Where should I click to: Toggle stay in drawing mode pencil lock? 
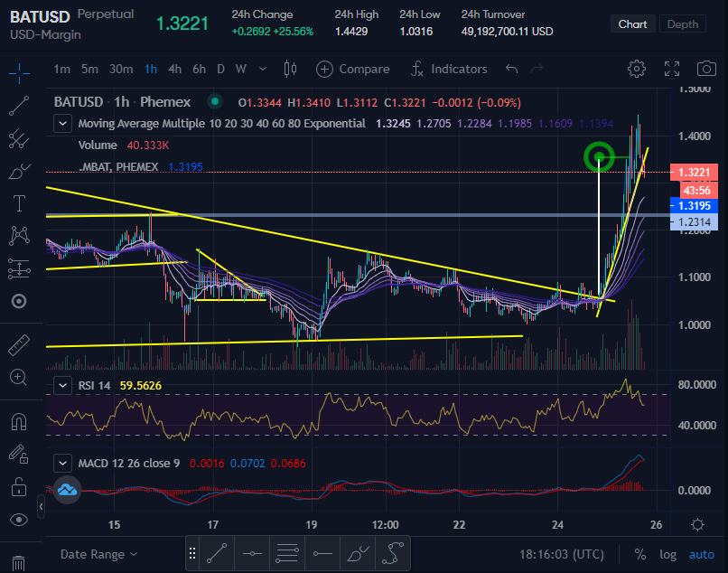pos(19,454)
